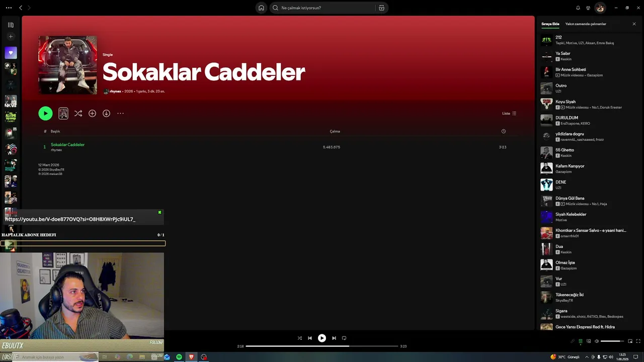Open the rhynex artist link under the title
644x362 pixels.
coord(116,92)
